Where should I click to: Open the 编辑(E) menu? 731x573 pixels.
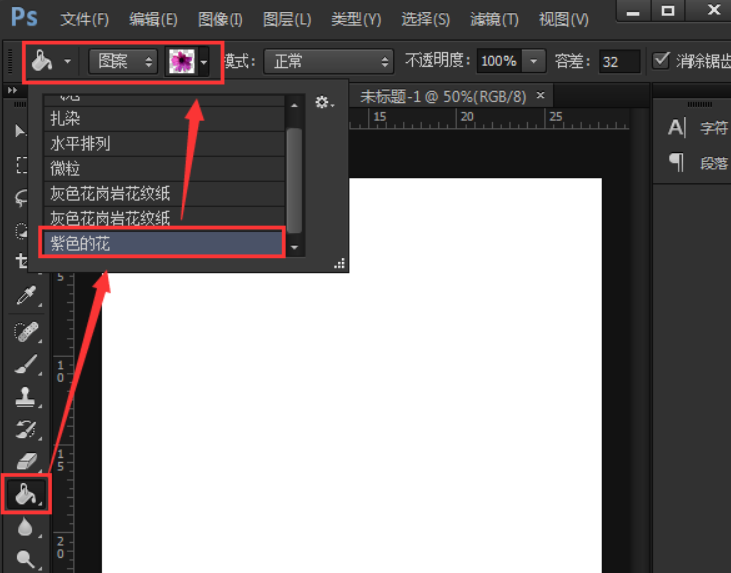(x=153, y=20)
